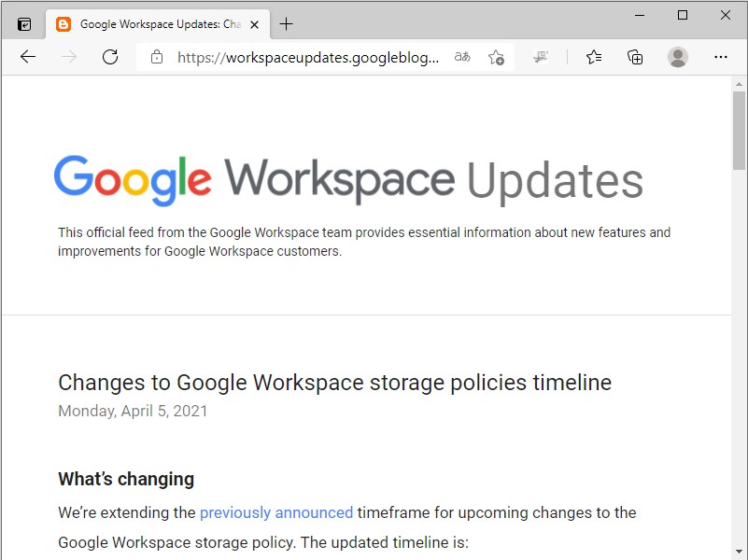748x560 pixels.
Task: Click the scrollbar down arrow
Action: tap(737, 551)
